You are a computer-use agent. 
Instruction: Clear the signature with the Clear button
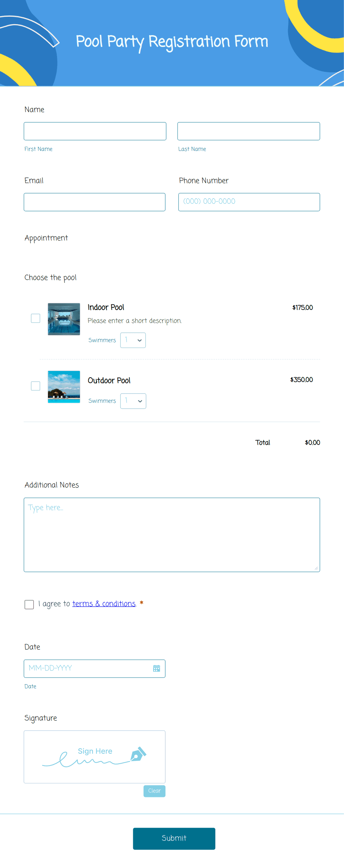pyautogui.click(x=155, y=791)
